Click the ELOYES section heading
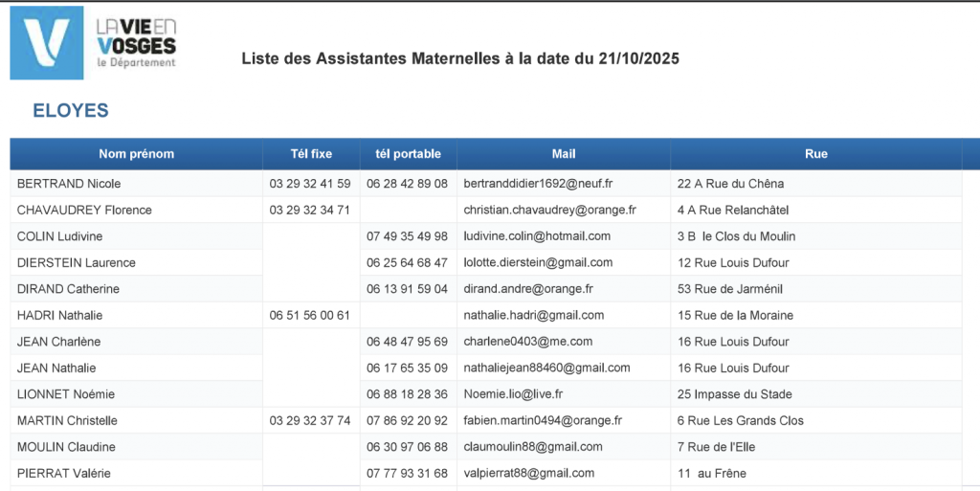 tap(71, 111)
